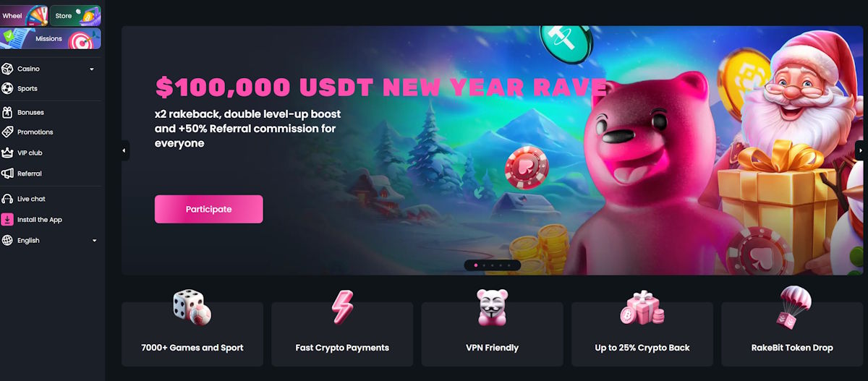
Task: Click the Install the App download icon
Action: point(7,219)
